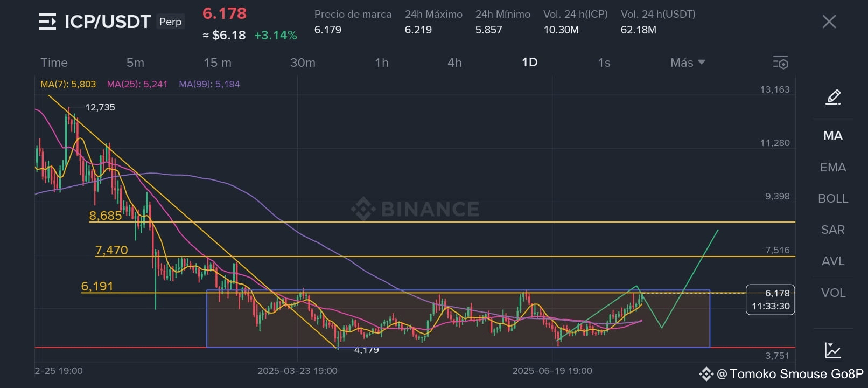The width and height of the screenshot is (868, 388).
Task: Click the volume value 10.30M
Action: pyautogui.click(x=561, y=30)
